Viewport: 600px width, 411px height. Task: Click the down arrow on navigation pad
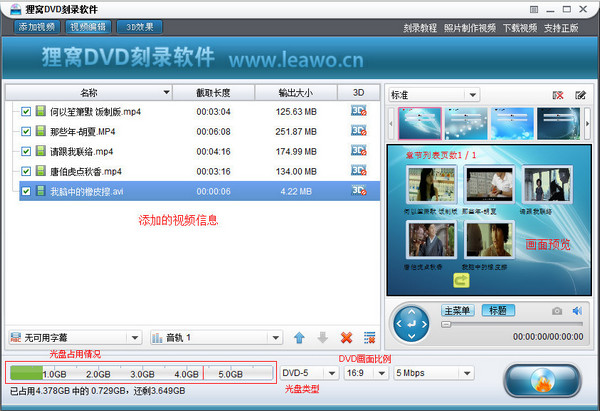click(411, 336)
